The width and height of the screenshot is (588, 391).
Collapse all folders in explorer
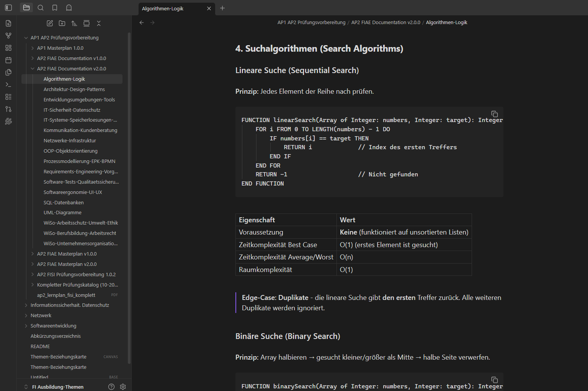click(99, 23)
